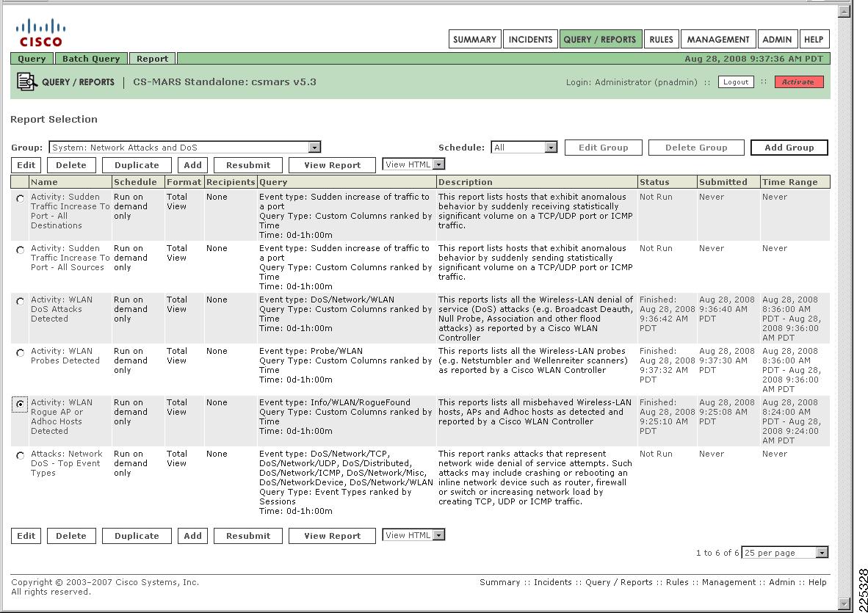Screen dimensions: 868x613
Task: Click the Edit button above the table
Action: pyautogui.click(x=26, y=165)
